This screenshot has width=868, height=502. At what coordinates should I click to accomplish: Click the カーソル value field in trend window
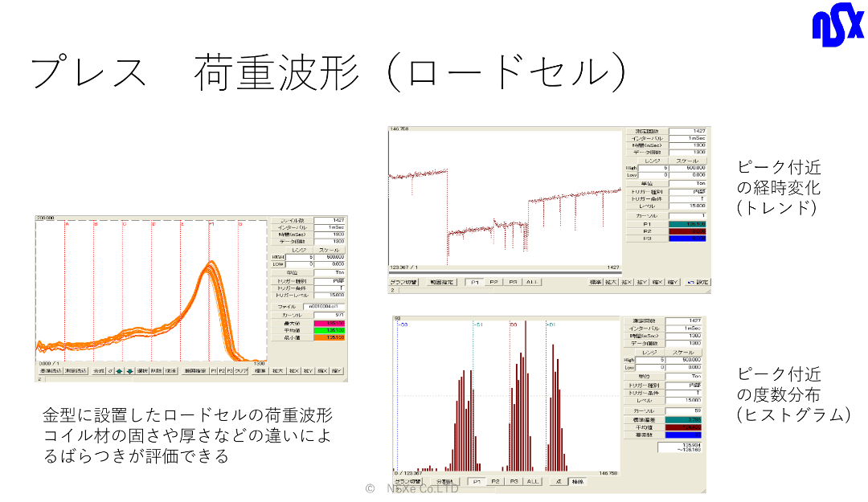(x=687, y=216)
